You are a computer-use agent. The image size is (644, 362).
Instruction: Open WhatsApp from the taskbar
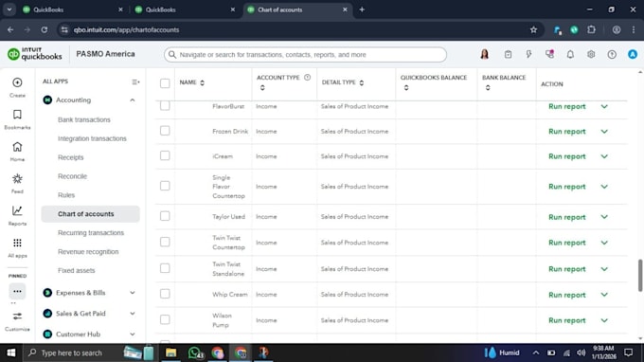pos(195,353)
